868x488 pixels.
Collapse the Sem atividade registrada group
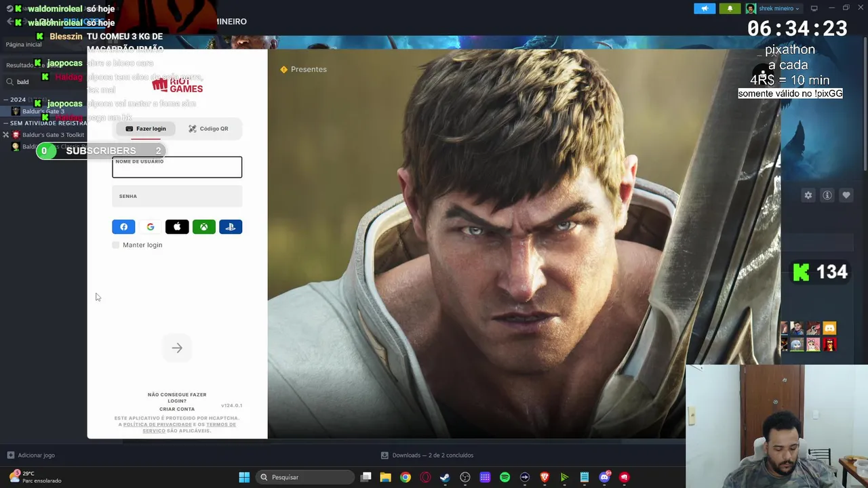[6, 123]
